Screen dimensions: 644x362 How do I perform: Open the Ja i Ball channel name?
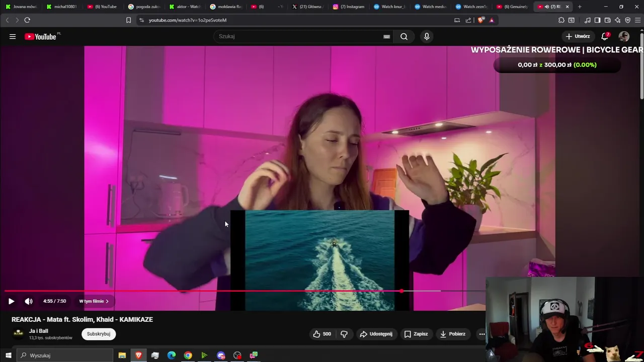pos(39,331)
